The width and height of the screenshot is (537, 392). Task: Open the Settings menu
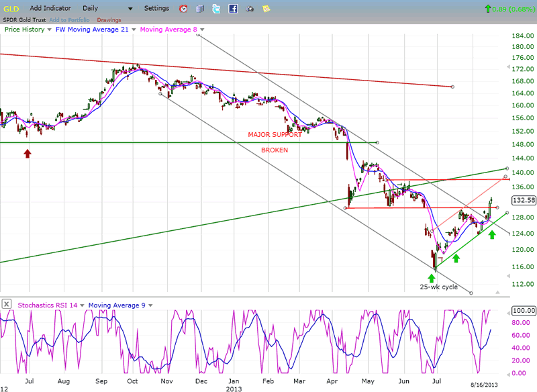[x=156, y=8]
